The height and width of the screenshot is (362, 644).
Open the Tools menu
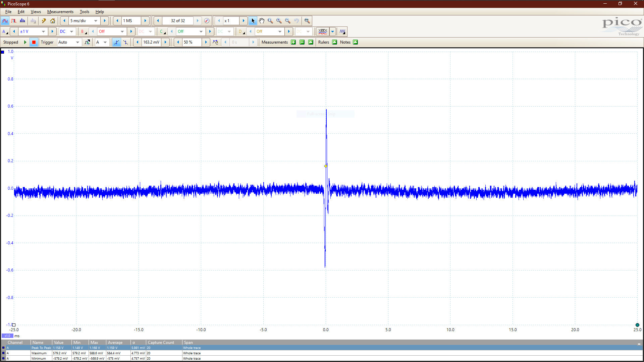point(85,12)
